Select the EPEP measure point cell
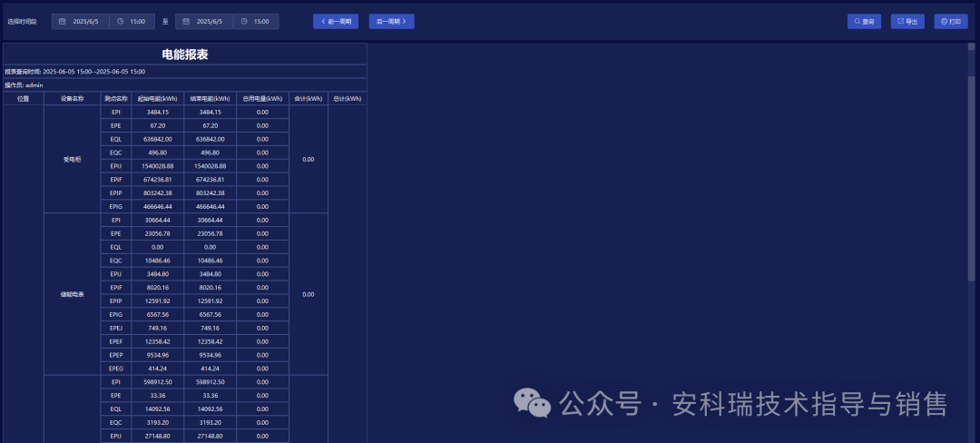The width and height of the screenshot is (980, 443). [115, 355]
